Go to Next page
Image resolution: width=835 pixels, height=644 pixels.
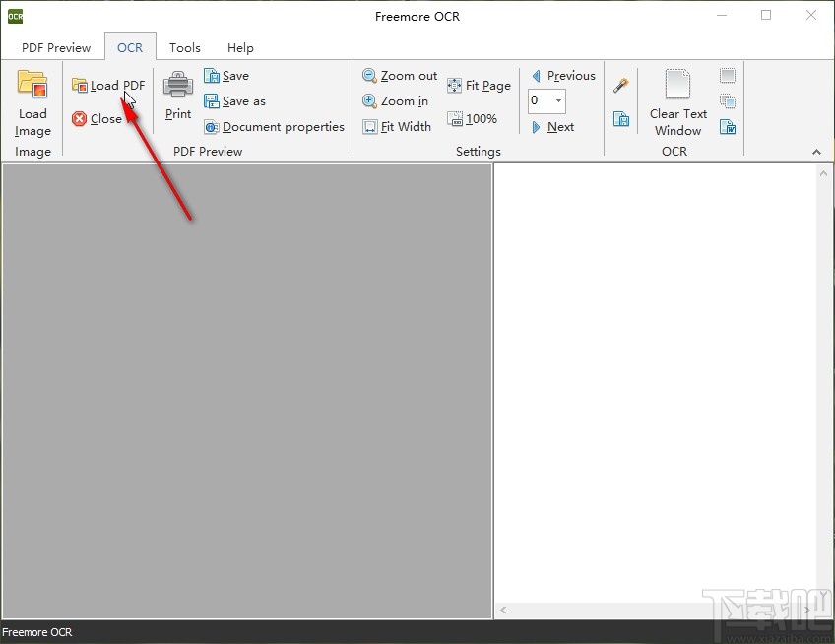552,127
